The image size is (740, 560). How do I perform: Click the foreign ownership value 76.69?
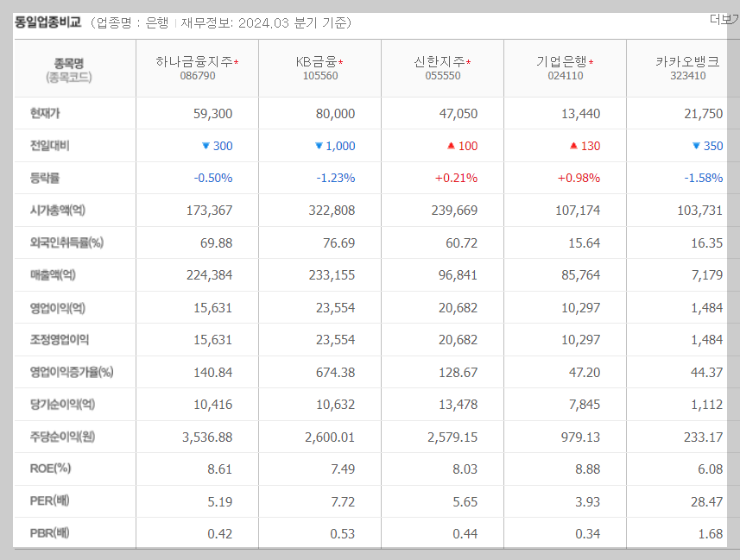click(338, 243)
